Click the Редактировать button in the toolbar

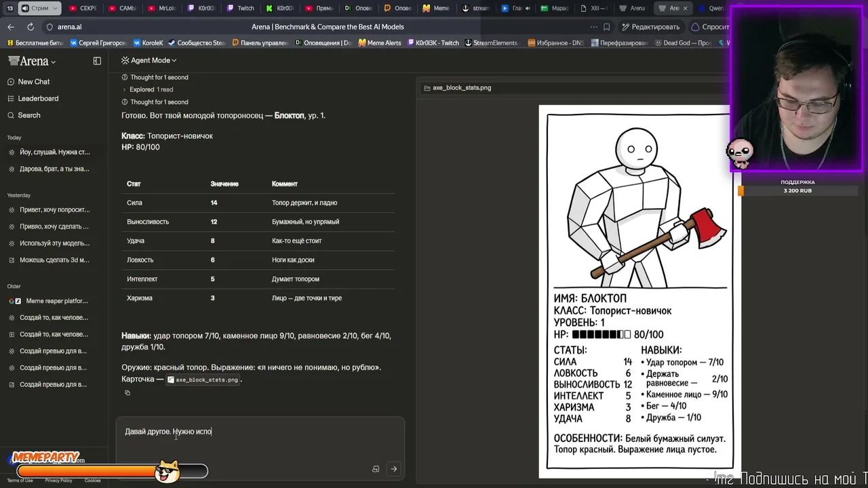pos(650,26)
